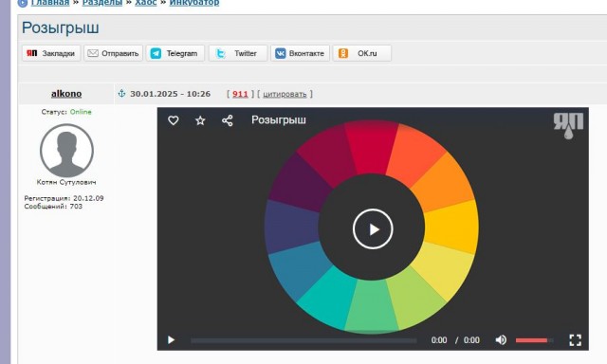Viewport: 607px width, 364px height.
Task: Share via the Отправить email button
Action: [x=113, y=53]
